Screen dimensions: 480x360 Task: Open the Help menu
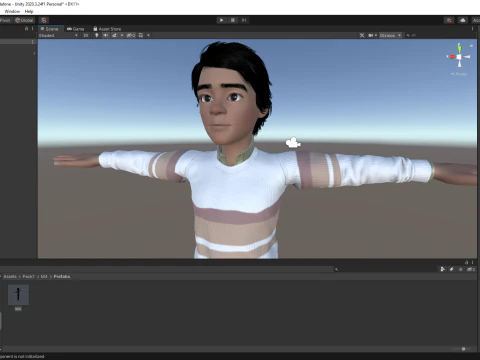(29, 11)
